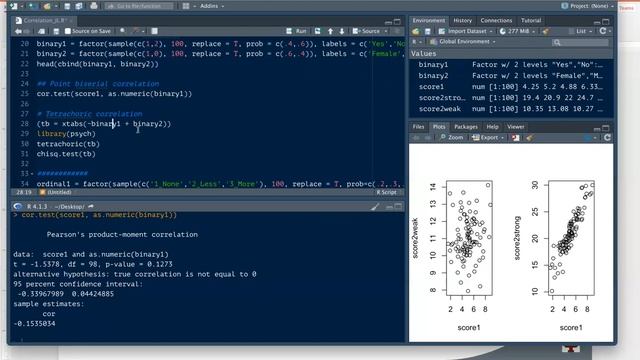Viewport: 640px width, 360px height.
Task: Open the Help tab
Action: [492, 127]
